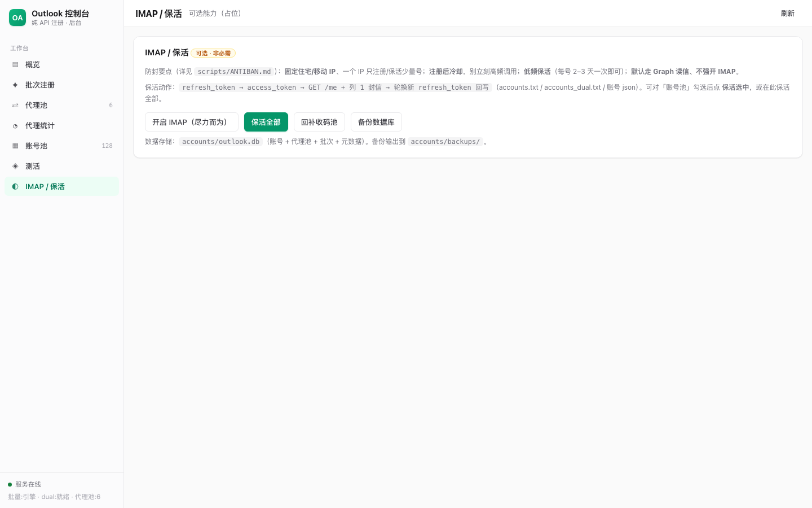Click the 批量:引擎 · dual:就绪 status line

[54, 497]
